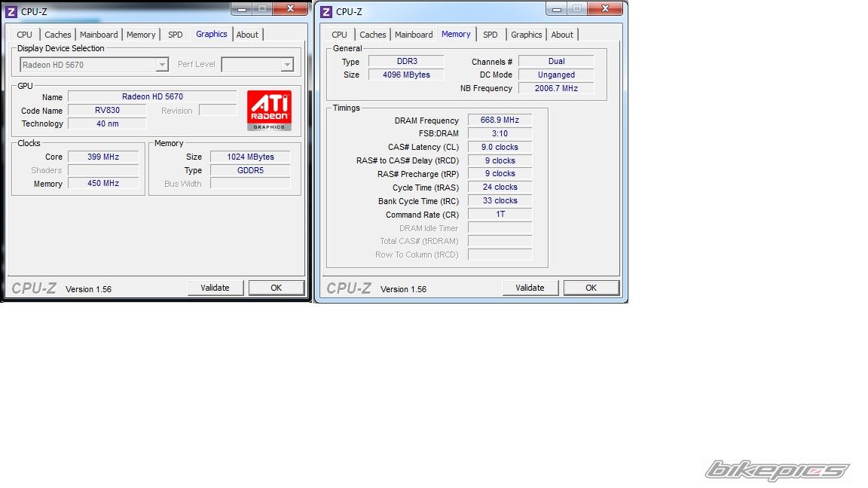Click "Version 1.56" text in Graphics window
The image size is (868, 488).
coord(89,289)
